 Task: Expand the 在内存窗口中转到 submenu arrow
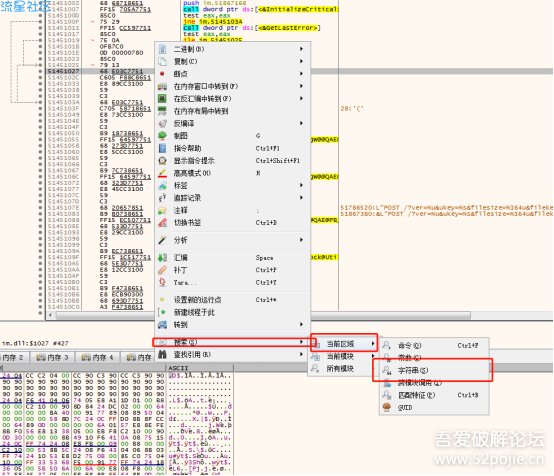pos(301,86)
